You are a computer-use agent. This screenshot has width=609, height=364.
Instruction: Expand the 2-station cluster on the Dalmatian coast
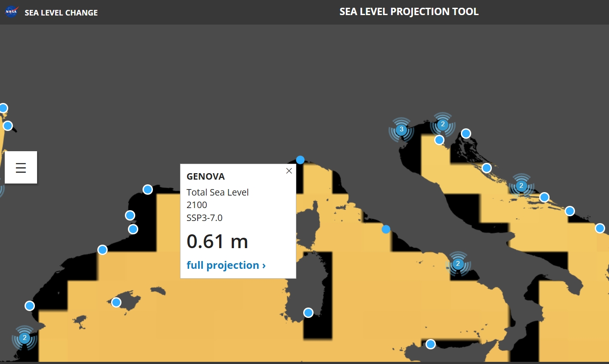point(521,186)
